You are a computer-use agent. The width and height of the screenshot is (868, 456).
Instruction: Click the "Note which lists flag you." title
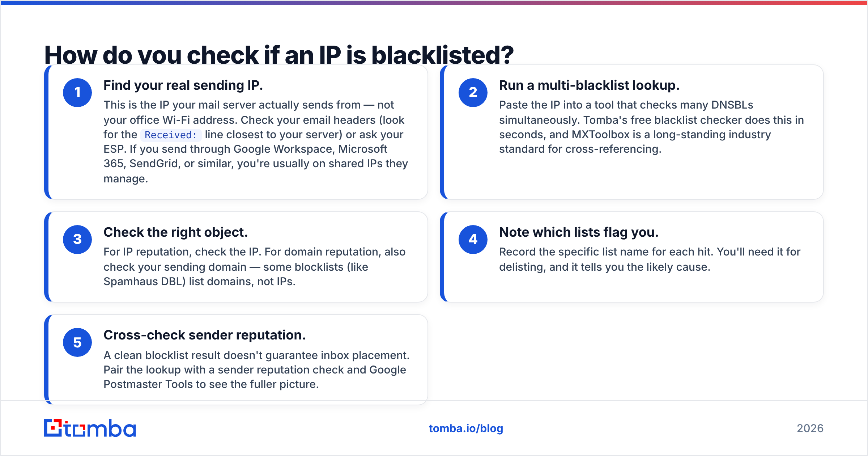[x=579, y=232]
